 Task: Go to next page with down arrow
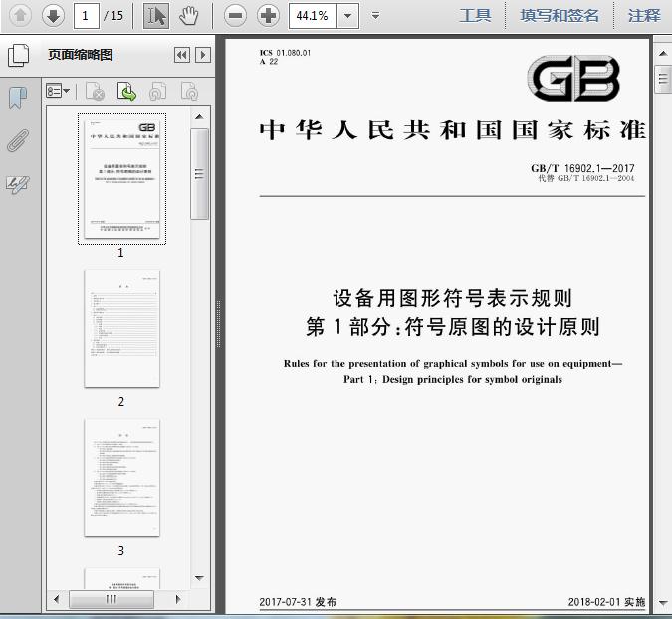[53, 16]
